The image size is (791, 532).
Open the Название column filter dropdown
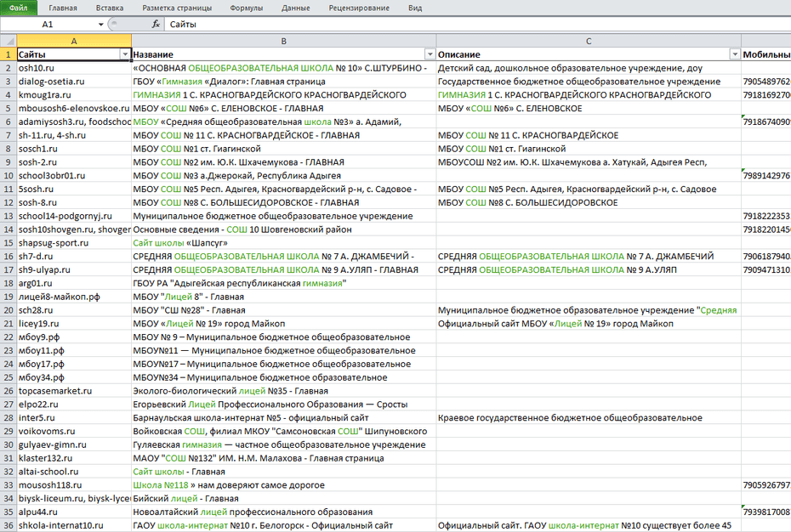(429, 54)
